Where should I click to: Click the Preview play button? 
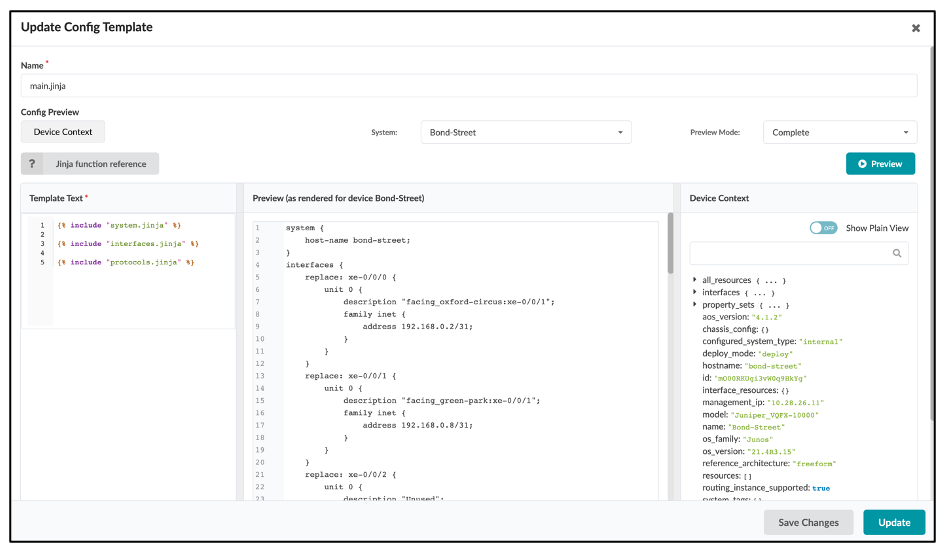[880, 164]
